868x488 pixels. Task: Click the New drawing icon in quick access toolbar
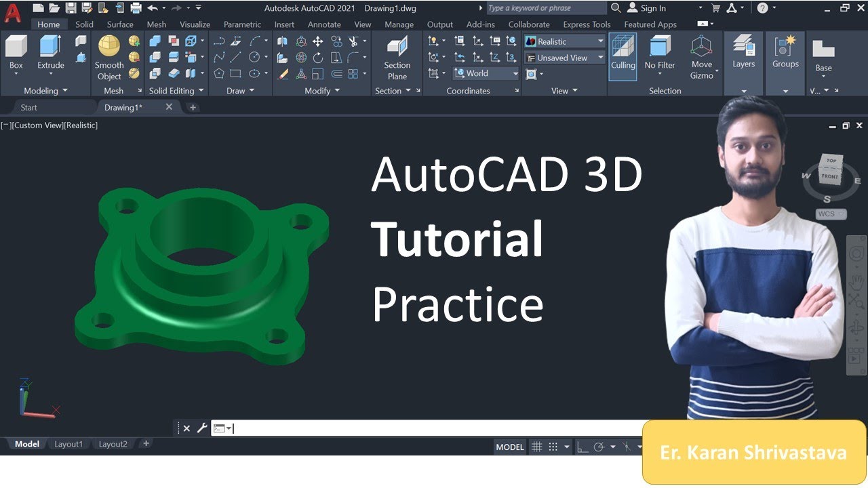coord(38,8)
